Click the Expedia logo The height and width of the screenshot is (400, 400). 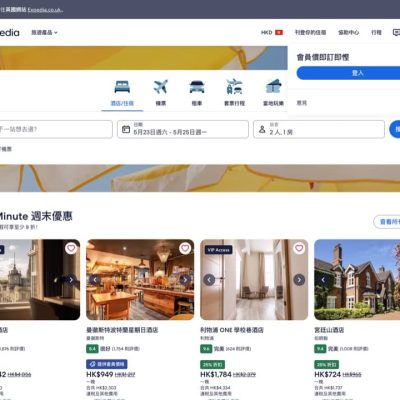[x=9, y=33]
